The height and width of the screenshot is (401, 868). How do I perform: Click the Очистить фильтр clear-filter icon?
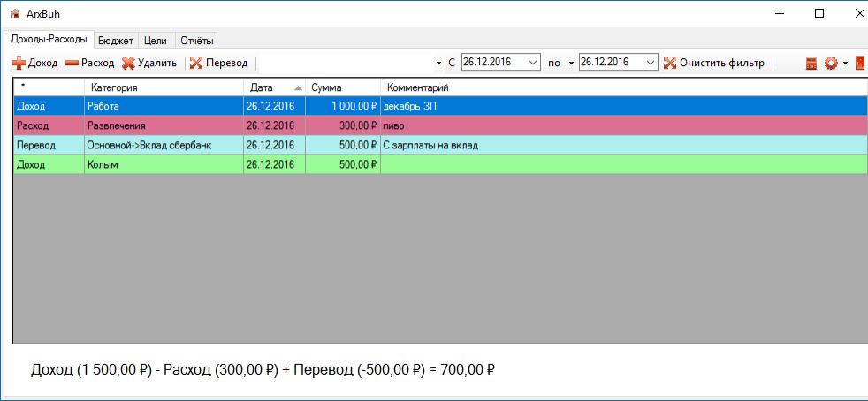coord(670,63)
